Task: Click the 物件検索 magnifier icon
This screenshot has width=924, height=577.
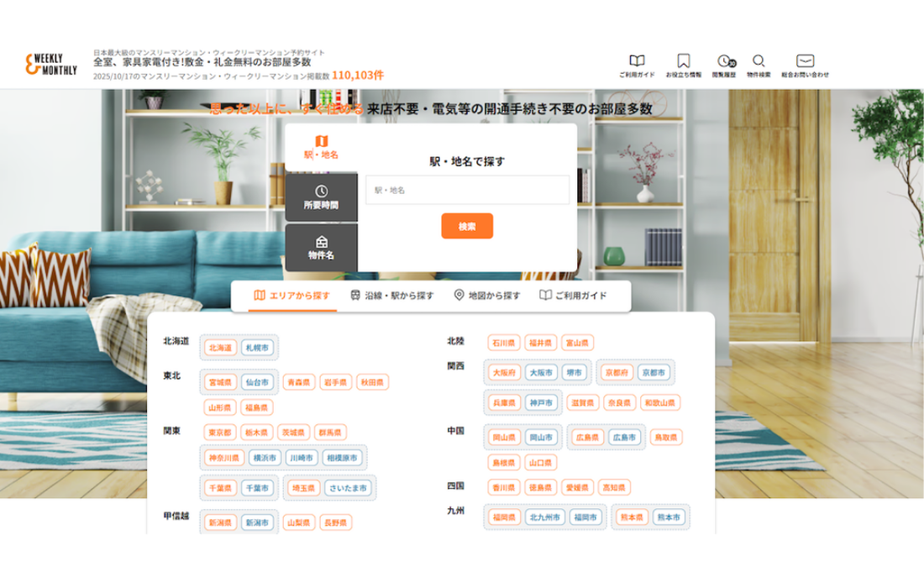Action: coord(759,62)
